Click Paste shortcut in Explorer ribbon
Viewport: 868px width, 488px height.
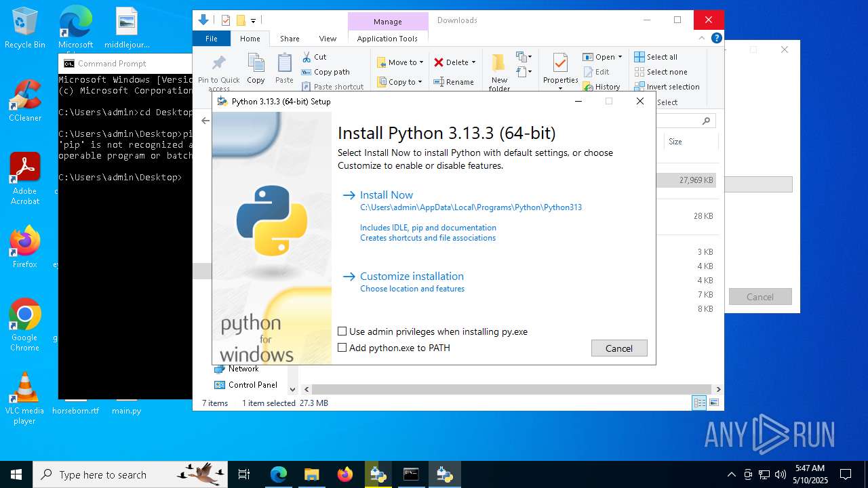(x=332, y=87)
